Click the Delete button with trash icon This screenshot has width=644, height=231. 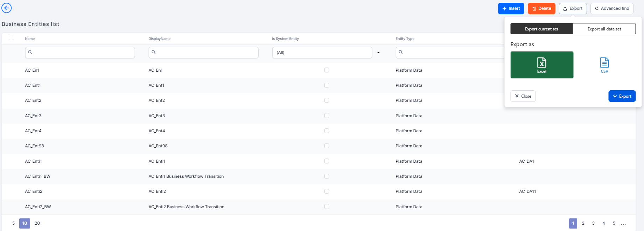click(x=541, y=8)
